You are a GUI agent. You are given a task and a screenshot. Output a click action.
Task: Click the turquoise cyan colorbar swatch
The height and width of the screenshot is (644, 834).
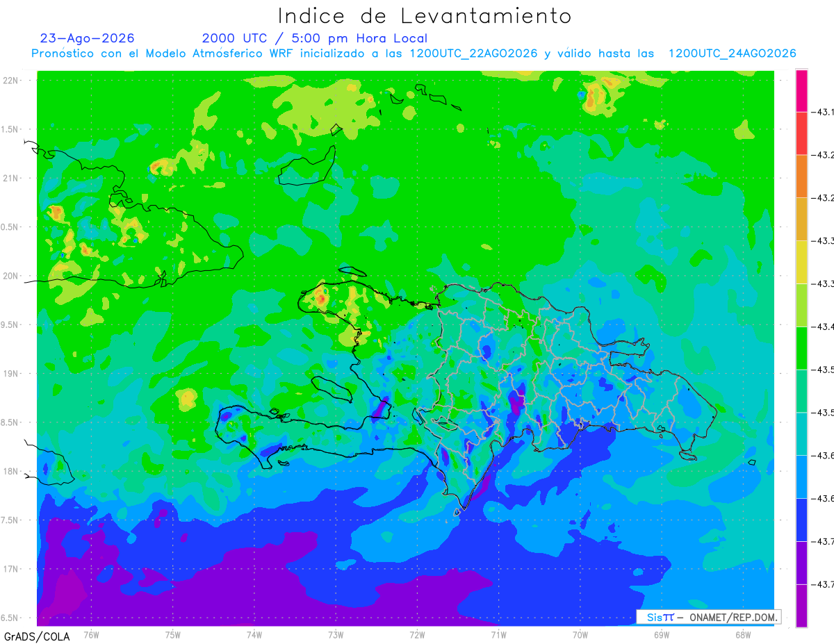[x=801, y=434]
